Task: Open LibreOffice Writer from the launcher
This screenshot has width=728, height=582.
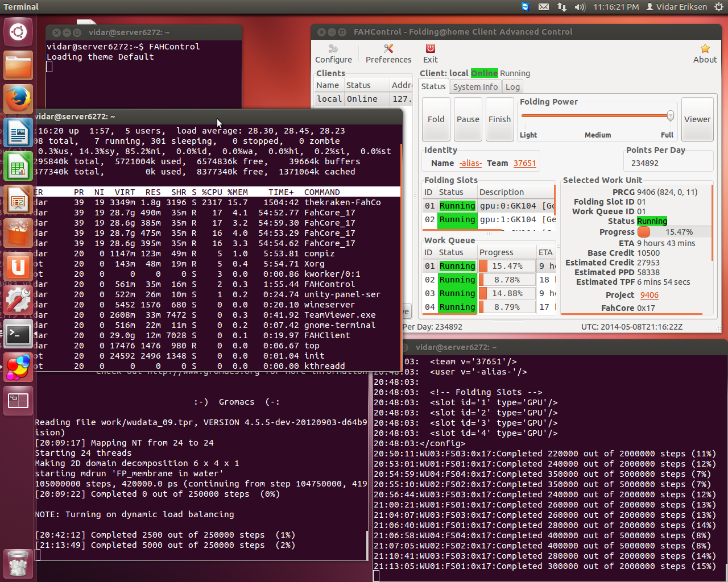Action: coord(18,133)
